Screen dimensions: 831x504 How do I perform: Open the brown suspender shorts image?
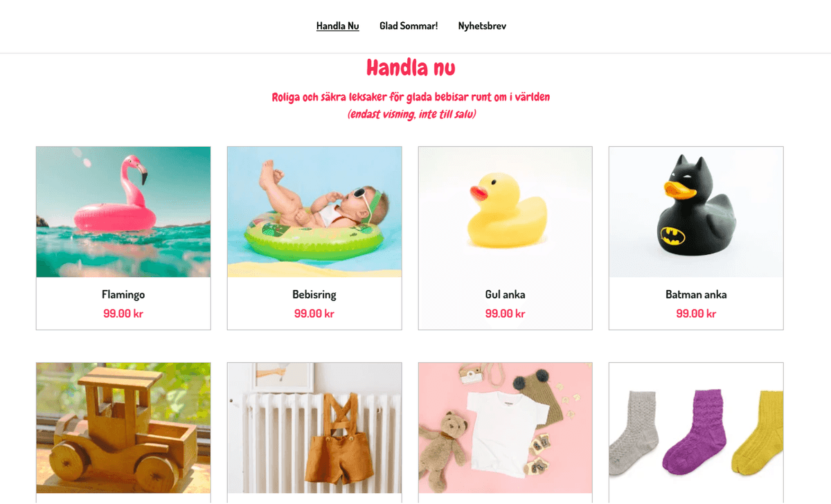(314, 428)
